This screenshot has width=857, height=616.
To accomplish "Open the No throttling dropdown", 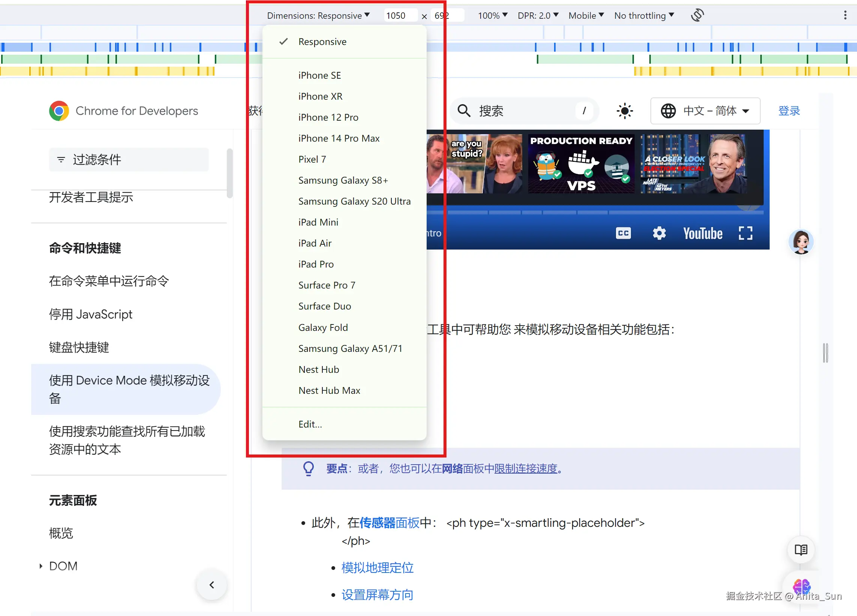I will [x=644, y=15].
